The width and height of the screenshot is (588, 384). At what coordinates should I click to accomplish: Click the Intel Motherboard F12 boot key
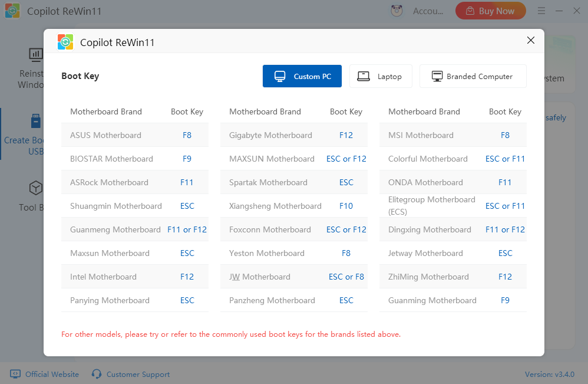tap(187, 277)
